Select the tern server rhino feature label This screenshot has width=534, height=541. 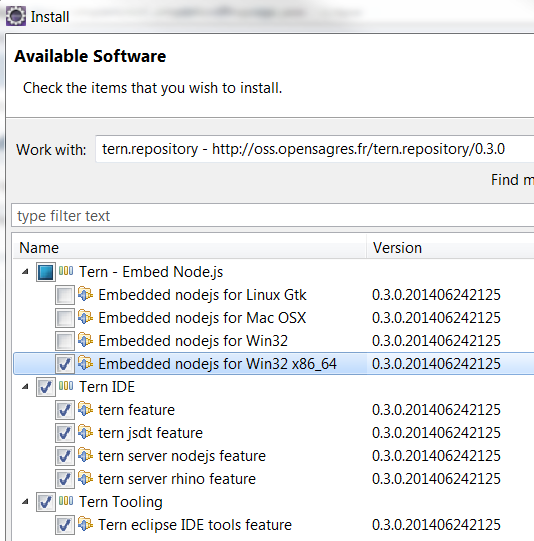[177, 479]
